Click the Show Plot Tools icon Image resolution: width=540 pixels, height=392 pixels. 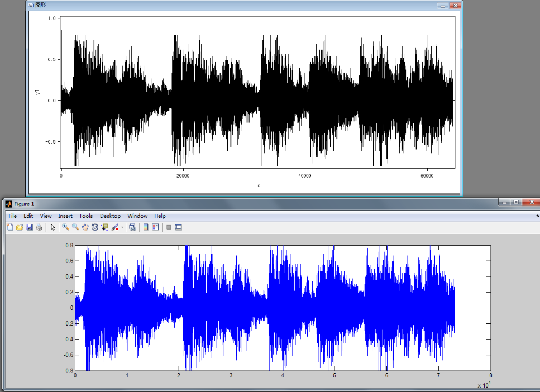click(178, 227)
